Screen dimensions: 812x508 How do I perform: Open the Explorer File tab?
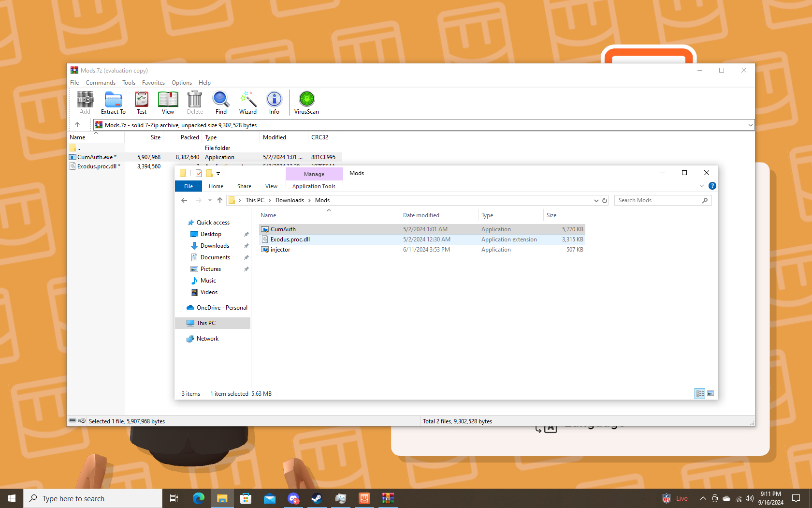[x=188, y=186]
